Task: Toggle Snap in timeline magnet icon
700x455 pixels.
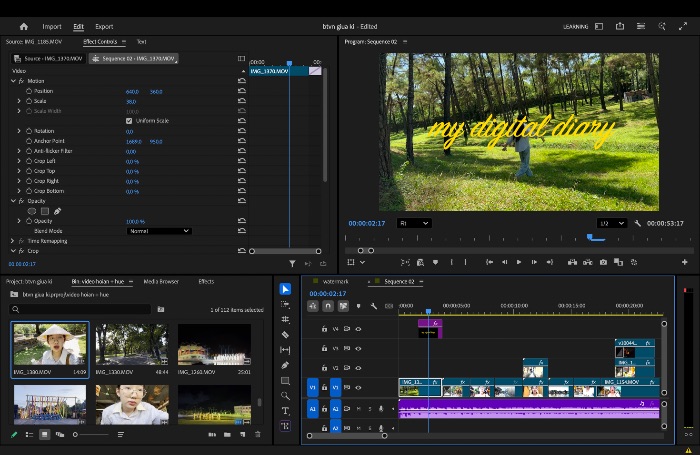Action: [328, 306]
